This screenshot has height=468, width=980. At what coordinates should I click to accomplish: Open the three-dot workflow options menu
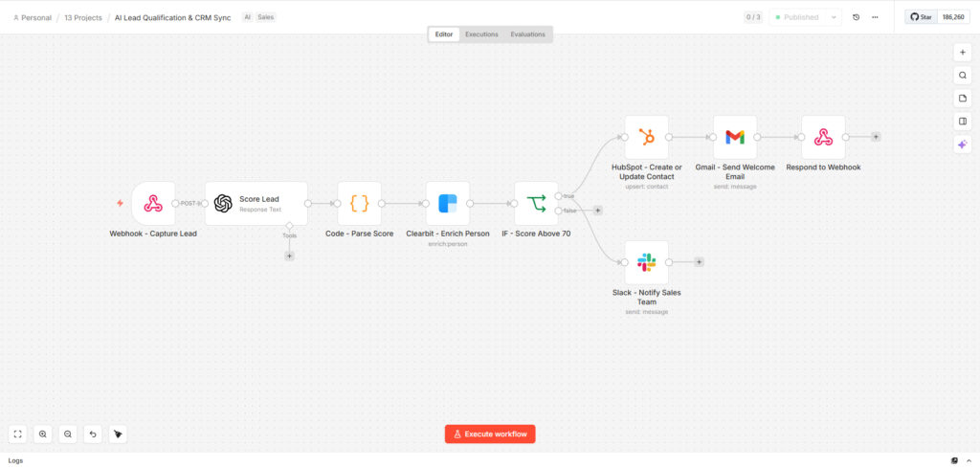[x=875, y=17]
